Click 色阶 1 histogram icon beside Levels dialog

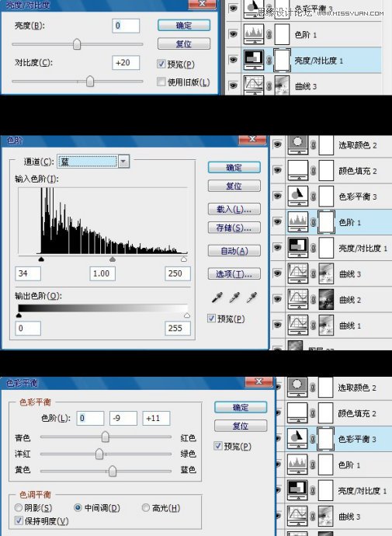298,222
